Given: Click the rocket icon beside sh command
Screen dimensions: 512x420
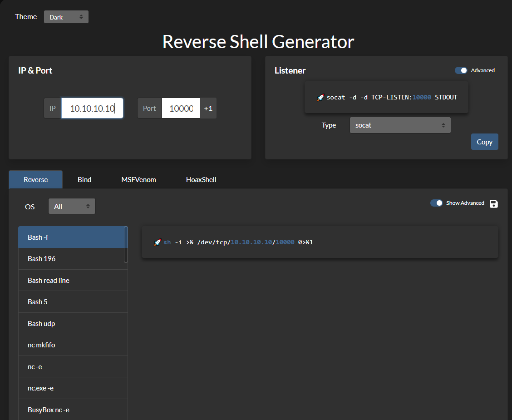Looking at the screenshot, I should (158, 242).
